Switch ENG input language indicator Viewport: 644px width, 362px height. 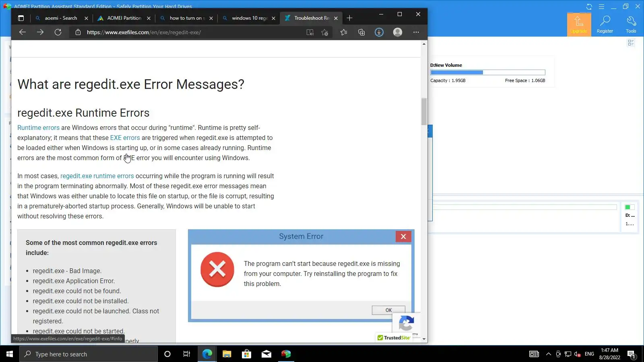tap(589, 354)
